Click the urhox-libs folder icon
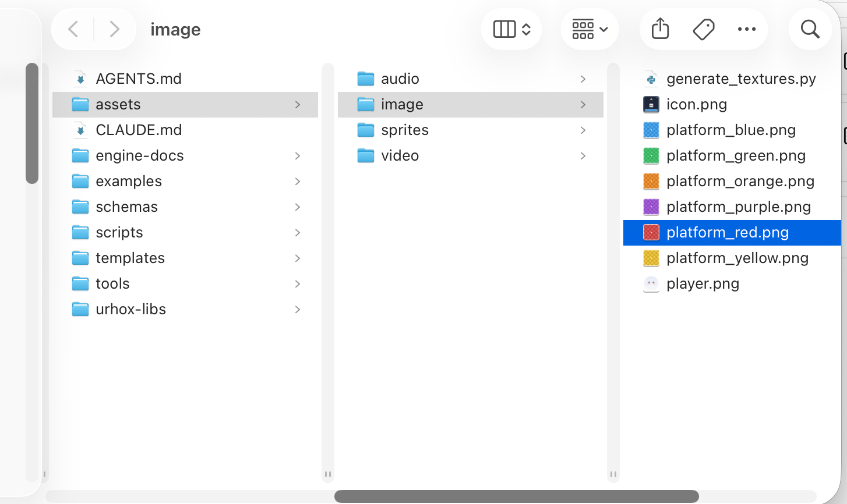The image size is (847, 504). click(x=80, y=309)
